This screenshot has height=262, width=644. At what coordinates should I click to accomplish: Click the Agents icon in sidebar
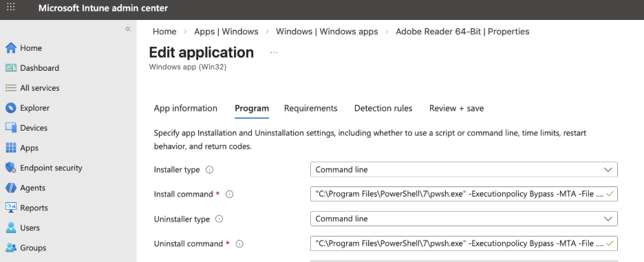click(x=11, y=188)
